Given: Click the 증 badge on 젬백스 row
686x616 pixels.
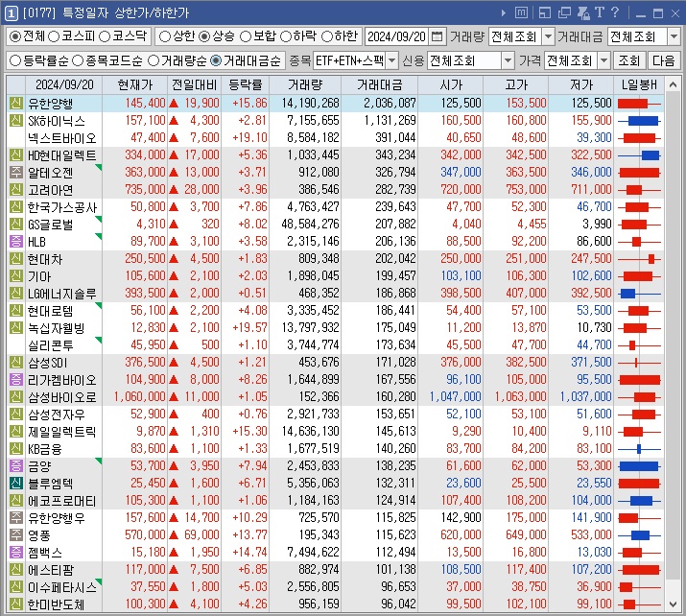Looking at the screenshot, I should [x=15, y=552].
